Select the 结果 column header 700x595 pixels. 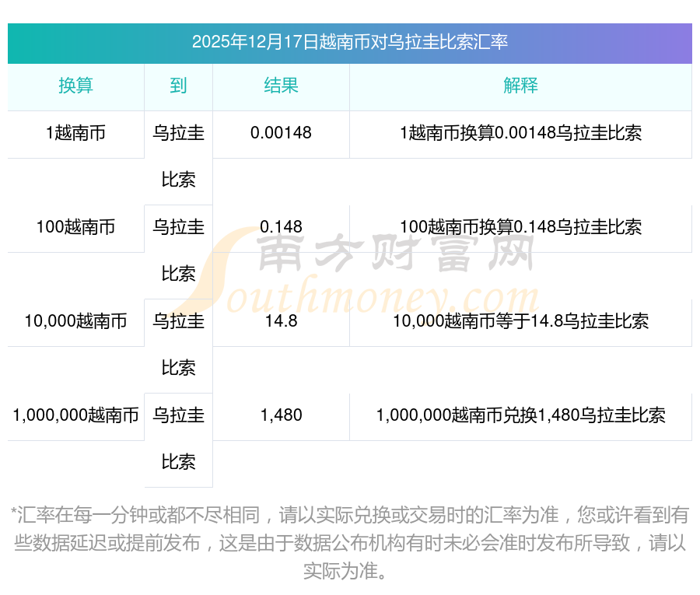(281, 86)
